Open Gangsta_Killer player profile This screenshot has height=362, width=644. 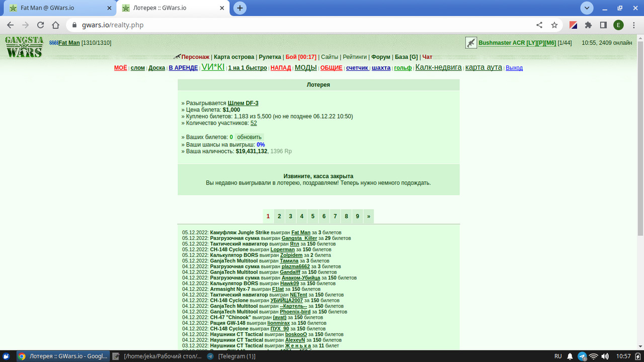pos(299,238)
